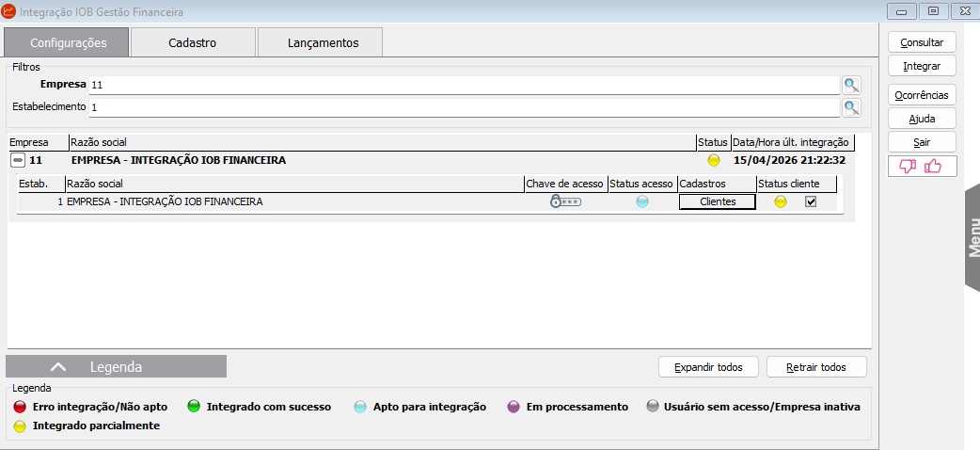
Task: Open the Lançamentos tab
Action: click(320, 42)
